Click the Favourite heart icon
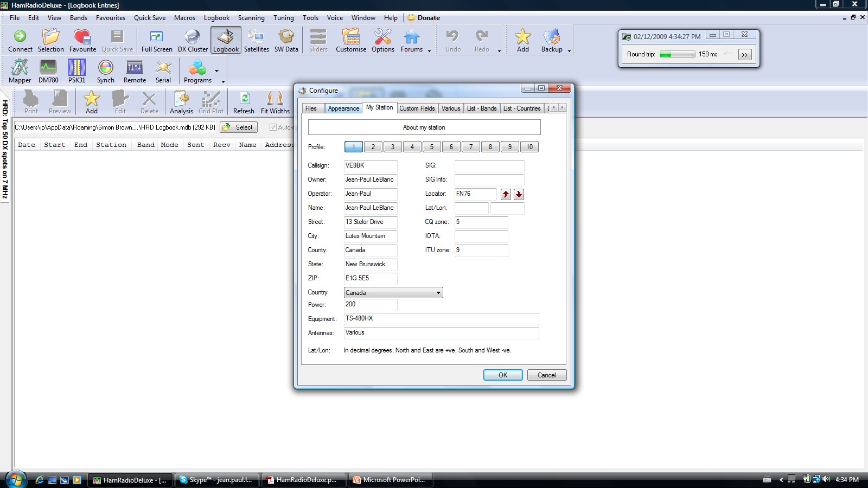The width and height of the screenshot is (868, 488). (x=82, y=41)
